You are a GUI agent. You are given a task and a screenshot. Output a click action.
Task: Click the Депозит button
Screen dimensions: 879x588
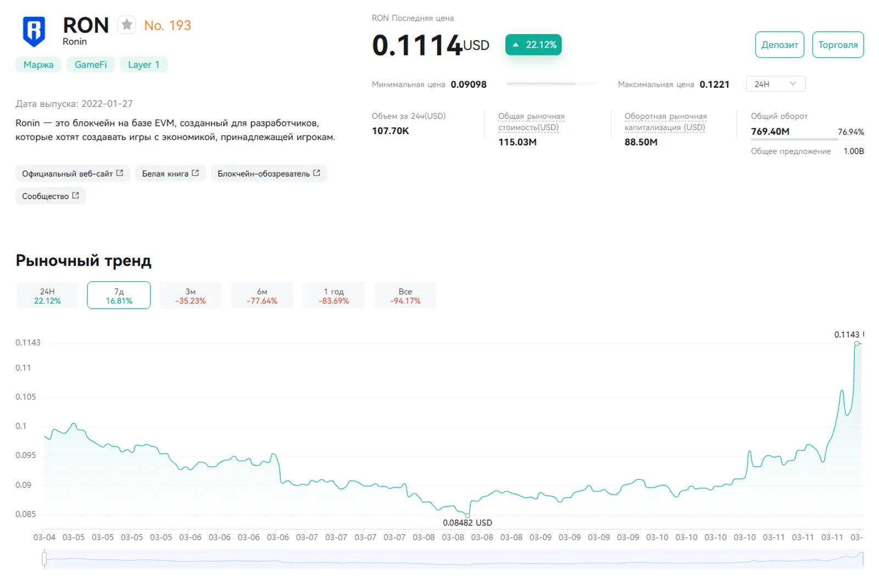click(x=780, y=44)
